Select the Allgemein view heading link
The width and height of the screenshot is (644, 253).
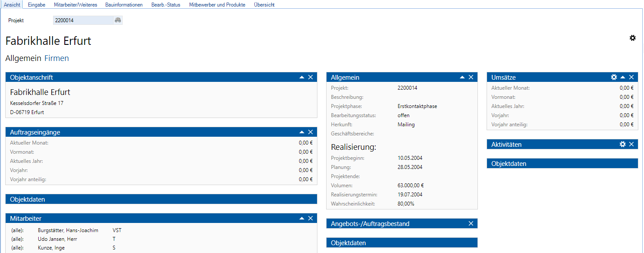coord(23,58)
